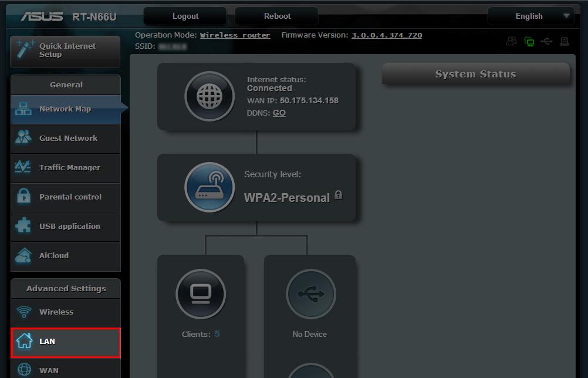This screenshot has width=588, height=378.
Task: Open Wireless advanced settings
Action: pos(66,312)
